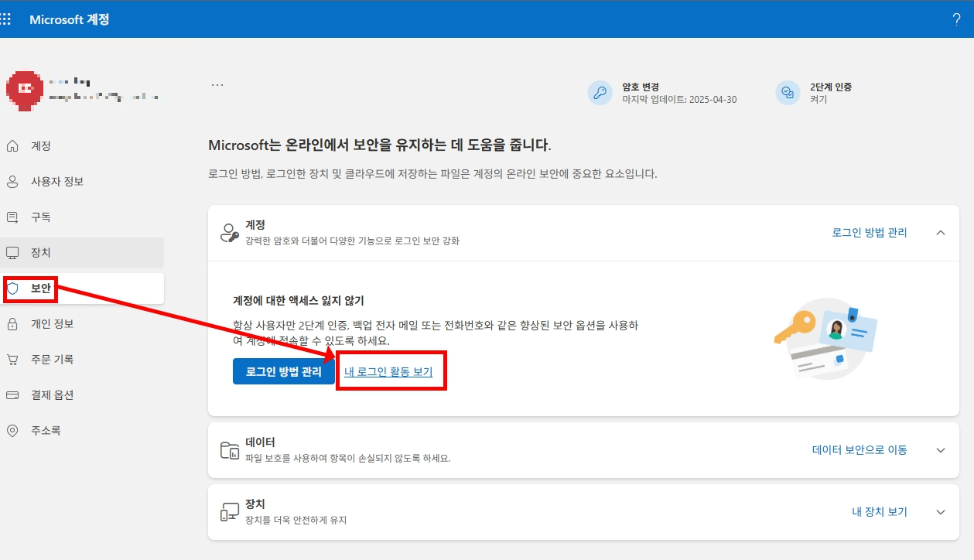Click the blue 로그인 방법 관리 button
Viewport: 974px width, 560px height.
point(284,371)
